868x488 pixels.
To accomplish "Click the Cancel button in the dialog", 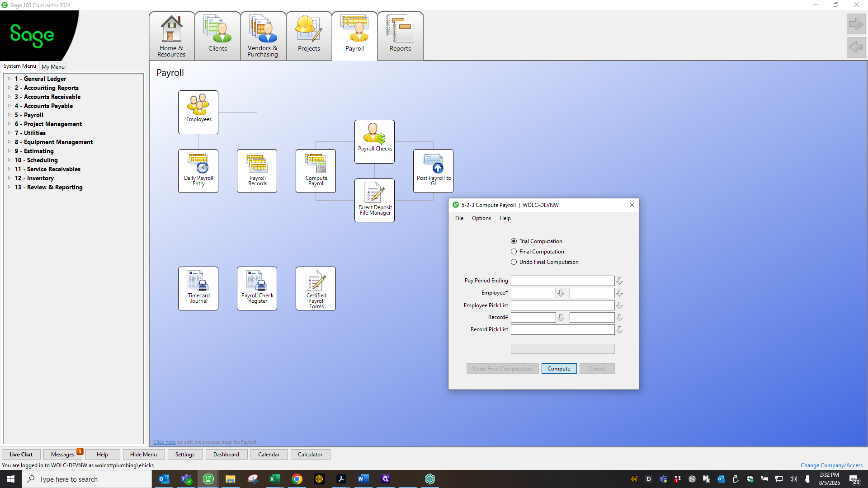I will point(597,369).
